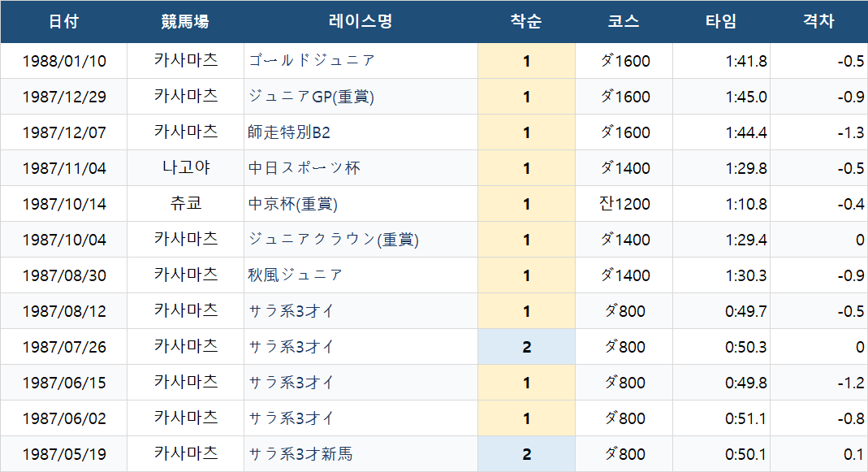Select the 잔1200 course cell
Viewport: 868px width, 472px height.
(x=624, y=204)
